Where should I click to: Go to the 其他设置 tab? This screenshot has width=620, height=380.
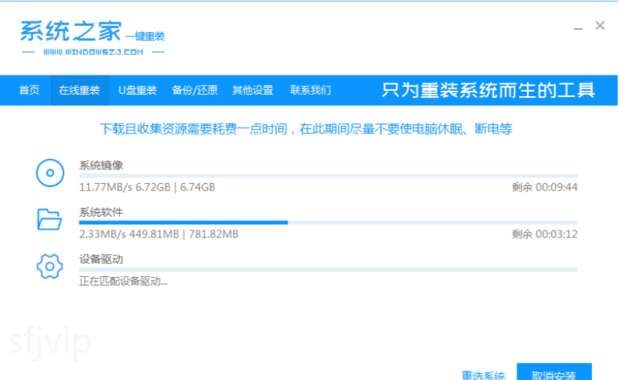point(253,90)
